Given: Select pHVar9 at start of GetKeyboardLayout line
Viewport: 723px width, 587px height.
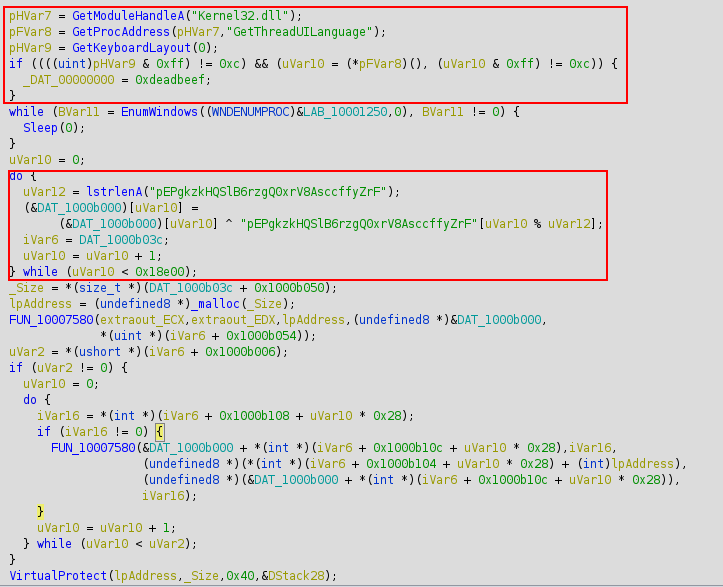Looking at the screenshot, I should tap(30, 48).
